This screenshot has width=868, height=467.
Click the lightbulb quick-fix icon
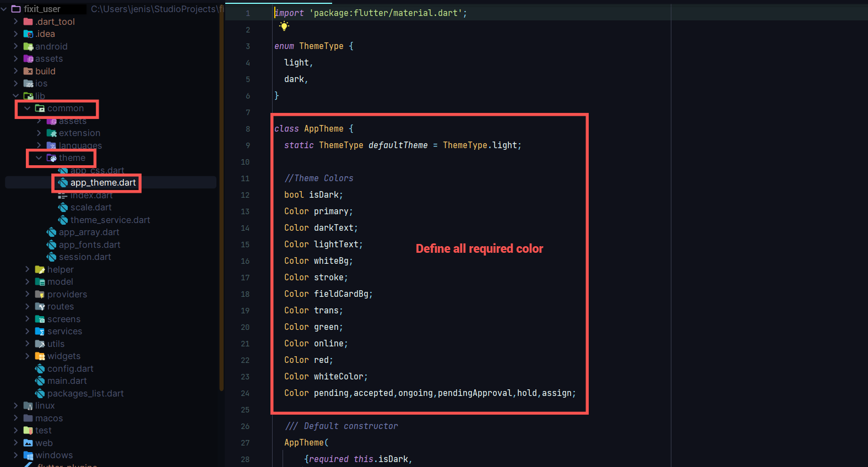284,26
